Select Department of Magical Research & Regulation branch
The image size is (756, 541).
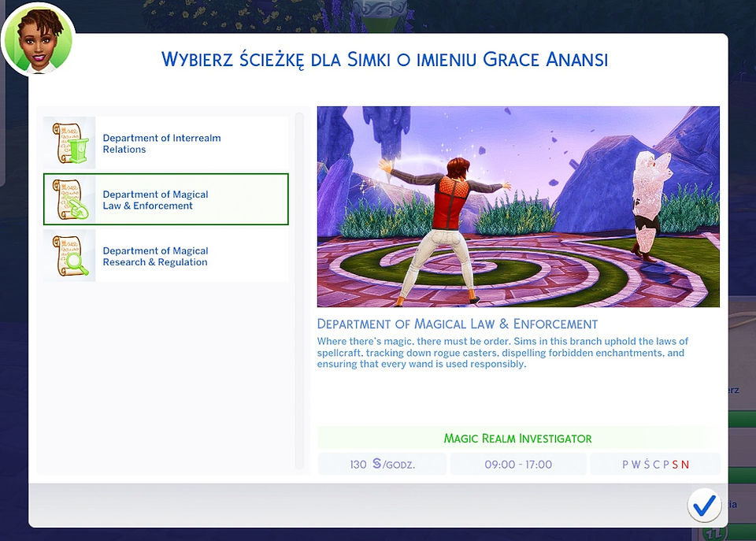[166, 256]
